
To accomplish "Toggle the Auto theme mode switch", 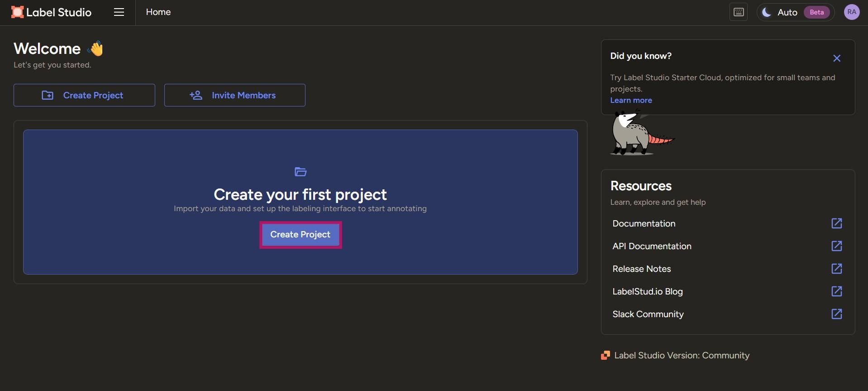I will (x=795, y=12).
